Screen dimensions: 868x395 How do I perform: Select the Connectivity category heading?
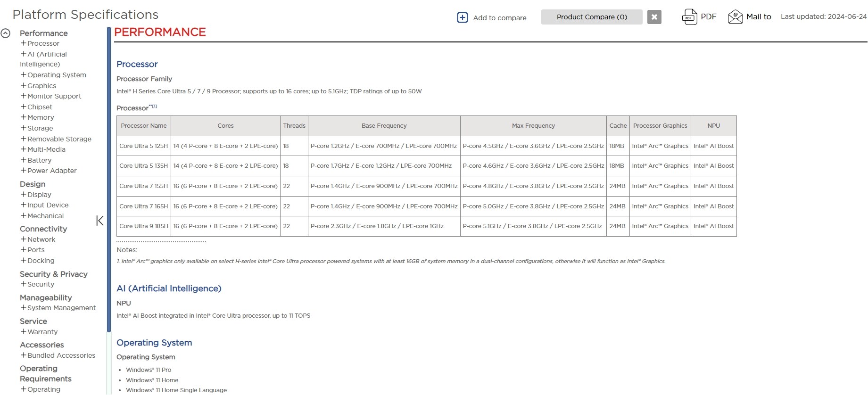[x=43, y=229]
